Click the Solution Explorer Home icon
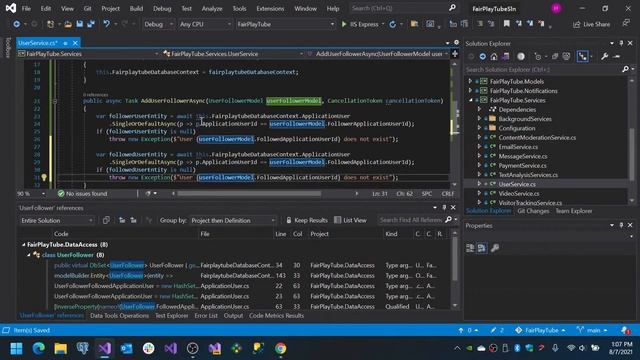640x360 pixels. [x=494, y=56]
